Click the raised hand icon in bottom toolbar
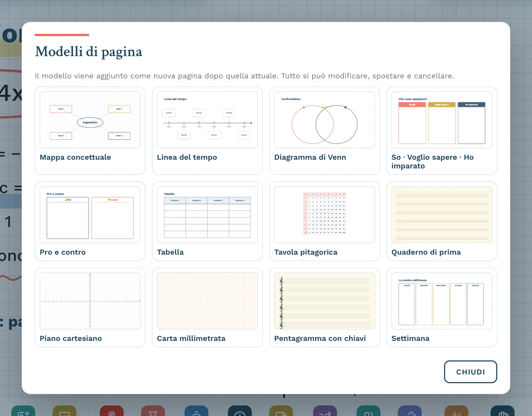The height and width of the screenshot is (416, 532). click(x=503, y=411)
